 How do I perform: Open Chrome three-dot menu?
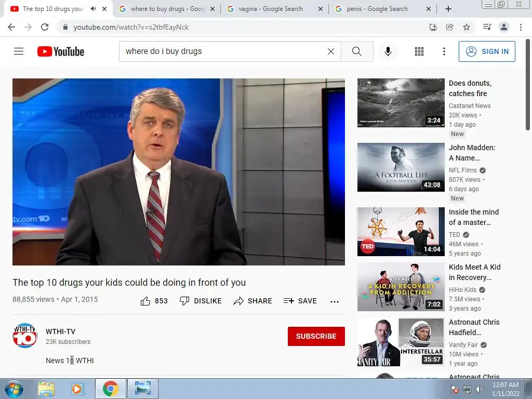521,27
